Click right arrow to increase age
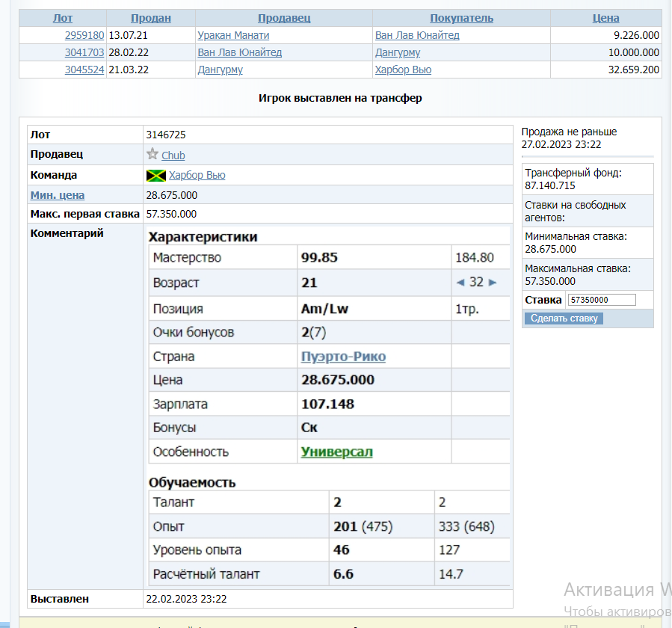 point(493,283)
